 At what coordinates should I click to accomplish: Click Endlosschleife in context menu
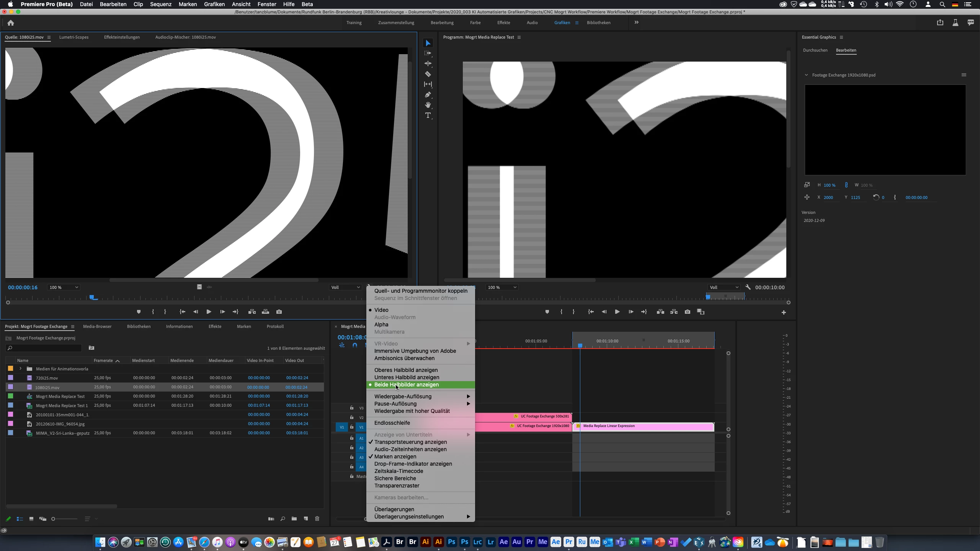[392, 423]
